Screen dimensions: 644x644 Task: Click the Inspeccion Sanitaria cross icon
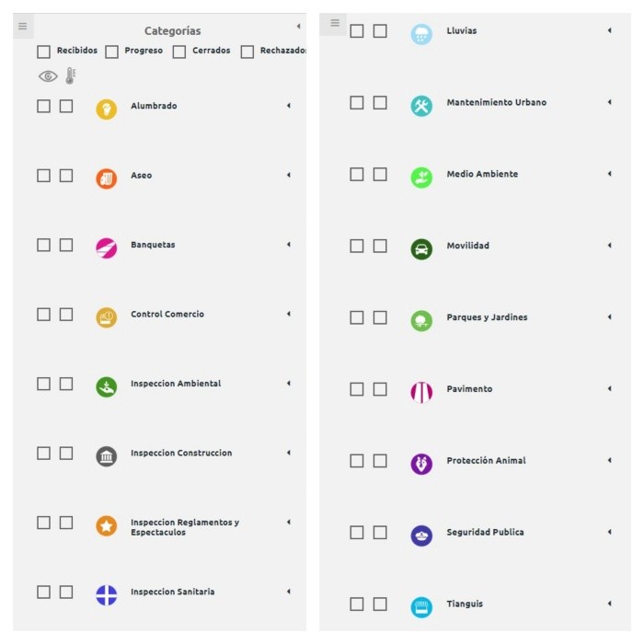107,595
